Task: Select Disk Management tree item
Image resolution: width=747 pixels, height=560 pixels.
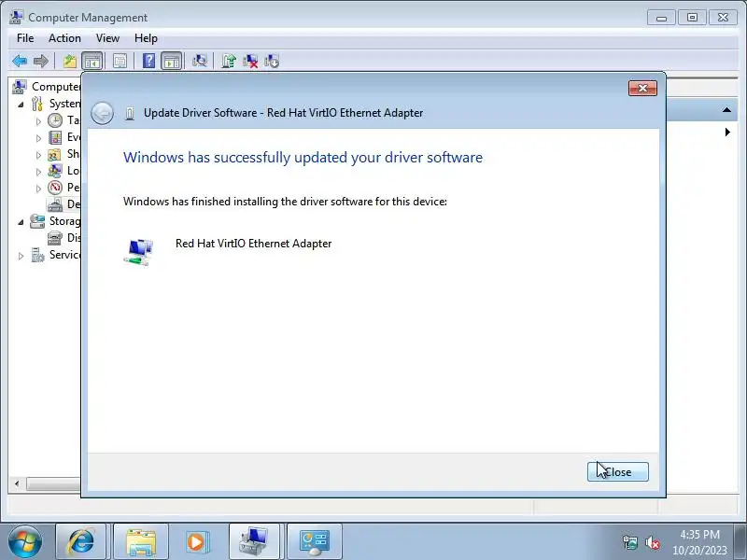Action: pyautogui.click(x=63, y=238)
